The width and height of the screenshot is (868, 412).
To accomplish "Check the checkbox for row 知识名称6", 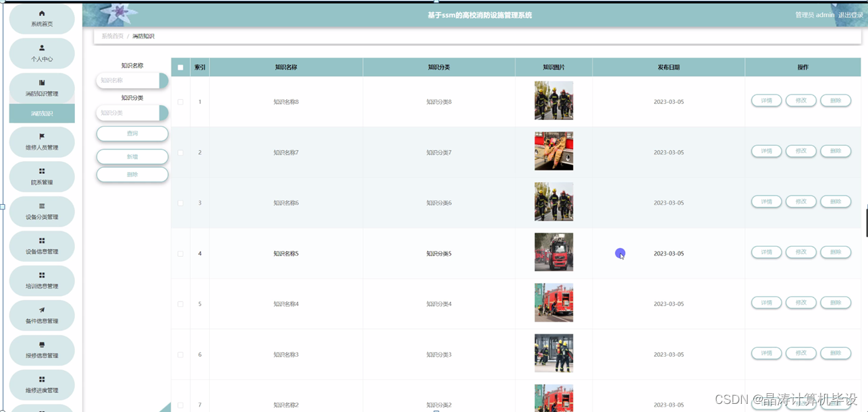I will pyautogui.click(x=180, y=203).
